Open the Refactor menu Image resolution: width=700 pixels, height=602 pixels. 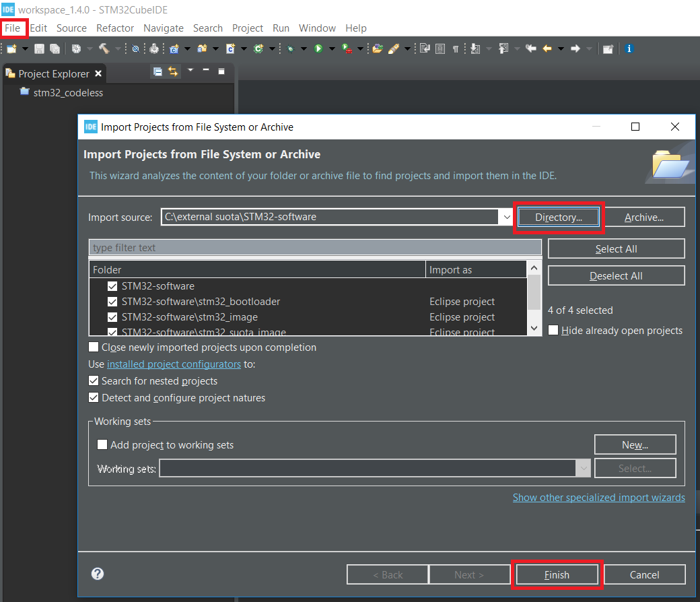pyautogui.click(x=114, y=28)
